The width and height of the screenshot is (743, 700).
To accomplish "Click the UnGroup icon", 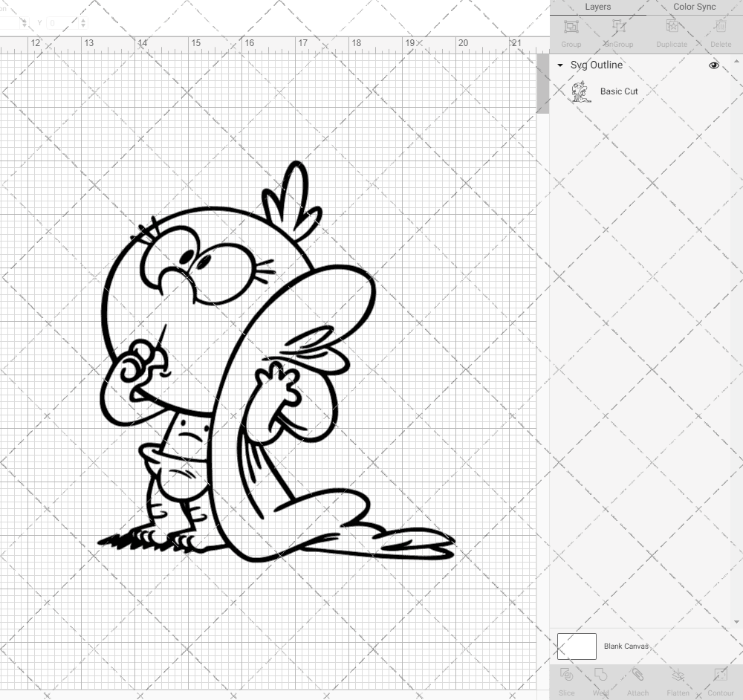I will coord(617,33).
